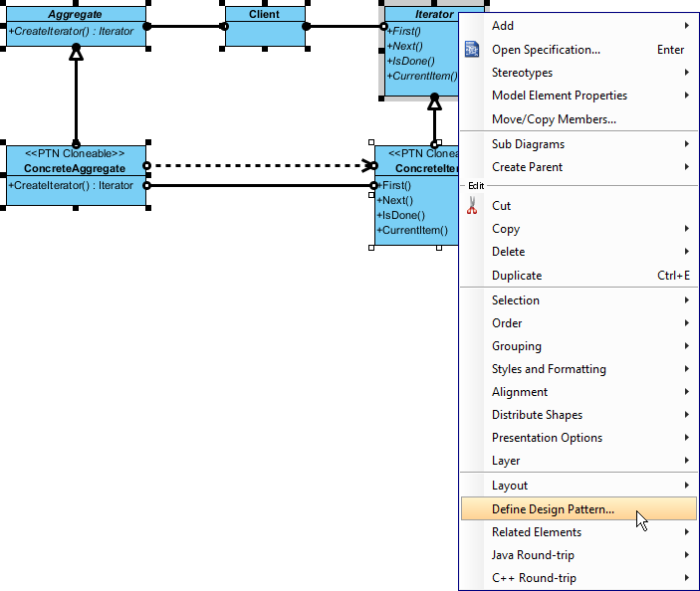Expand the Stereotypes submenu arrow
Image resolution: width=700 pixels, height=591 pixels.
[687, 73]
